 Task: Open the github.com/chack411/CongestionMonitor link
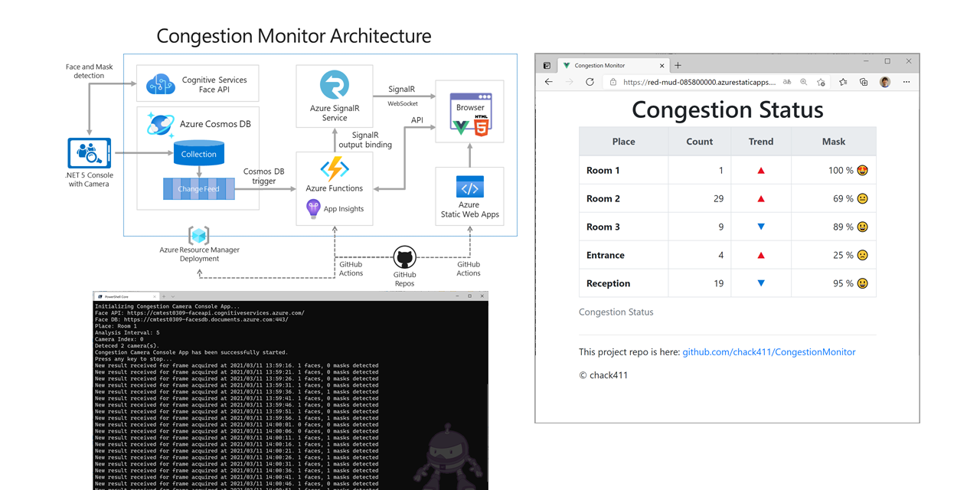point(769,351)
